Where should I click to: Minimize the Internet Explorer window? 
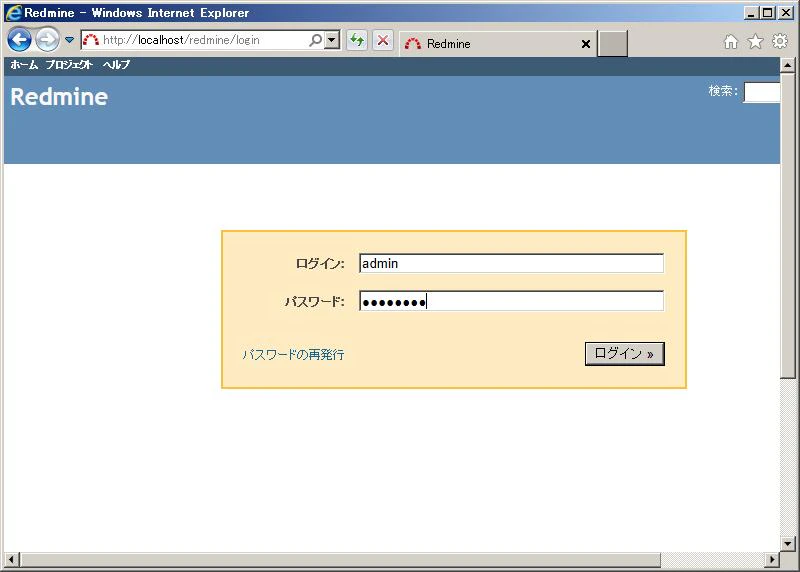[751, 13]
